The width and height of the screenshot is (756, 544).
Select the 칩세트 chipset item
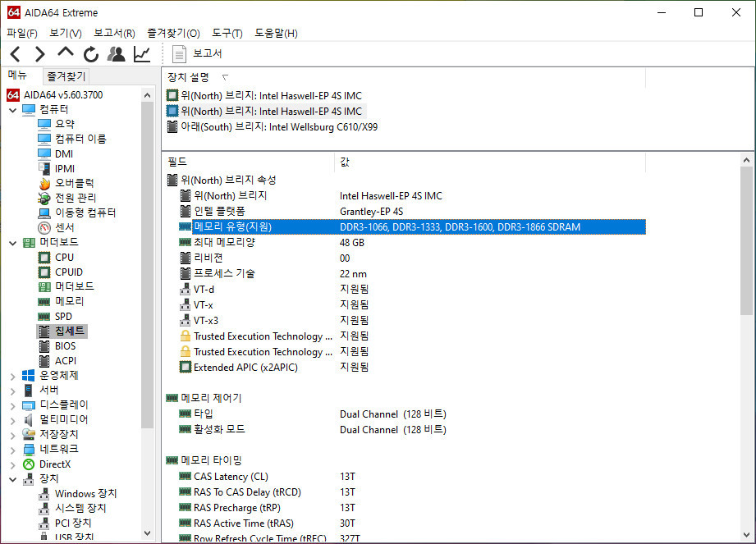(x=70, y=331)
